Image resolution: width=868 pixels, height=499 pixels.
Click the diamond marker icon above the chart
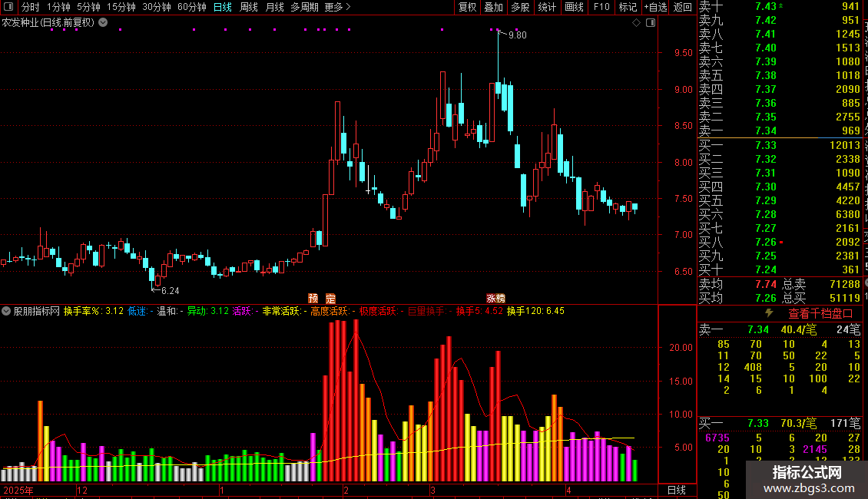pos(636,23)
